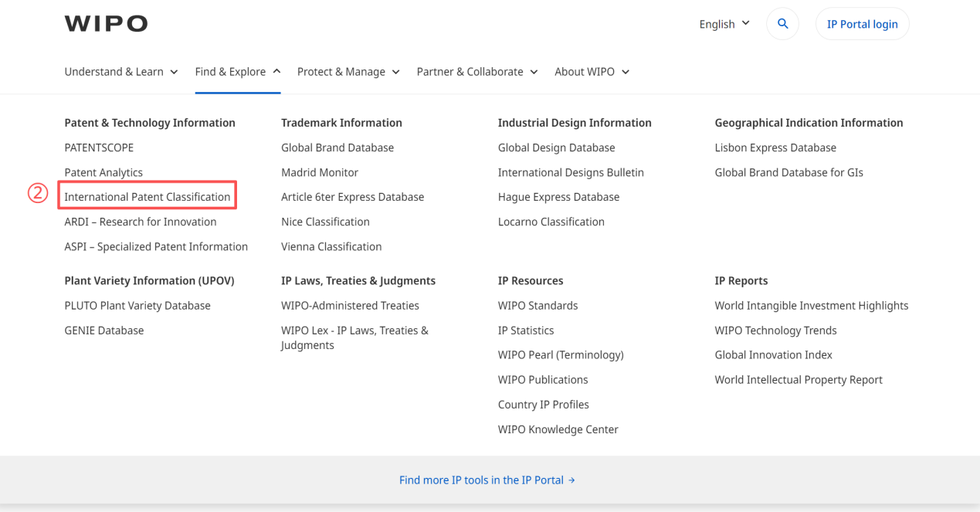
Task: Open the English language dropdown
Action: pos(724,24)
